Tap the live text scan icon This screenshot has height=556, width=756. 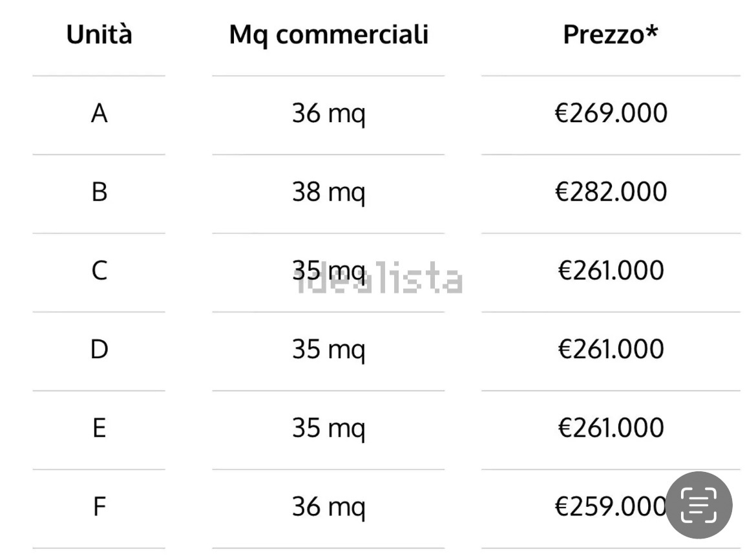pyautogui.click(x=698, y=505)
